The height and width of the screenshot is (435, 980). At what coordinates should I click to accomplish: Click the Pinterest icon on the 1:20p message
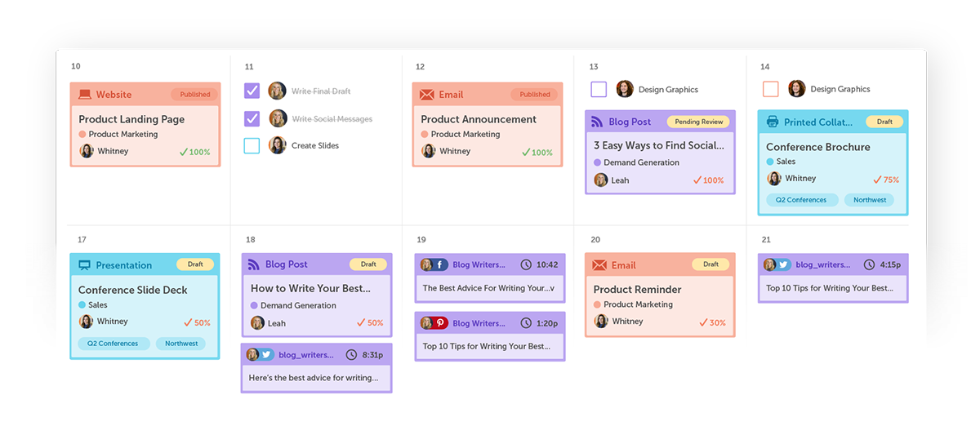[441, 323]
